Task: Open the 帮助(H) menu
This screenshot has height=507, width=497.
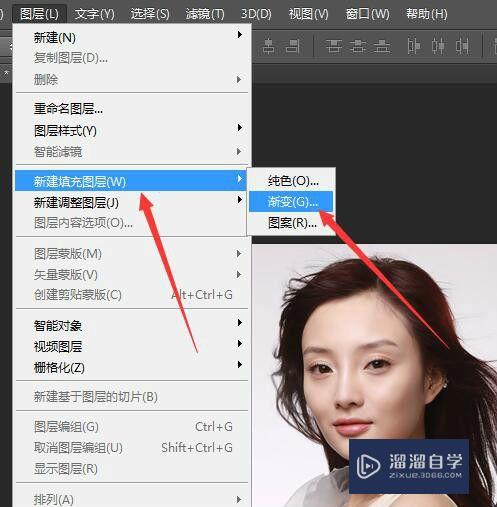Action: coord(427,14)
